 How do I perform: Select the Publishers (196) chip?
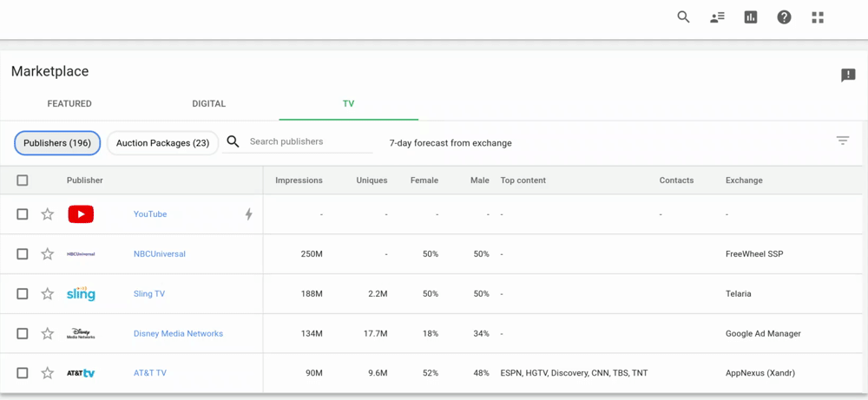pos(57,143)
